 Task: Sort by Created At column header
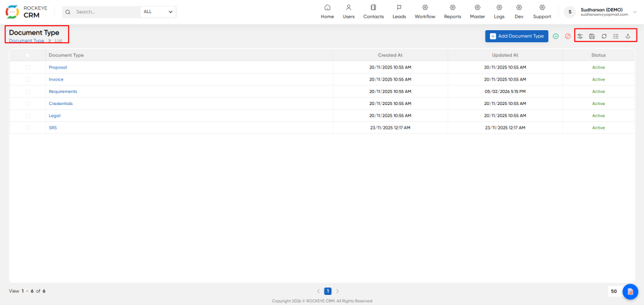390,55
